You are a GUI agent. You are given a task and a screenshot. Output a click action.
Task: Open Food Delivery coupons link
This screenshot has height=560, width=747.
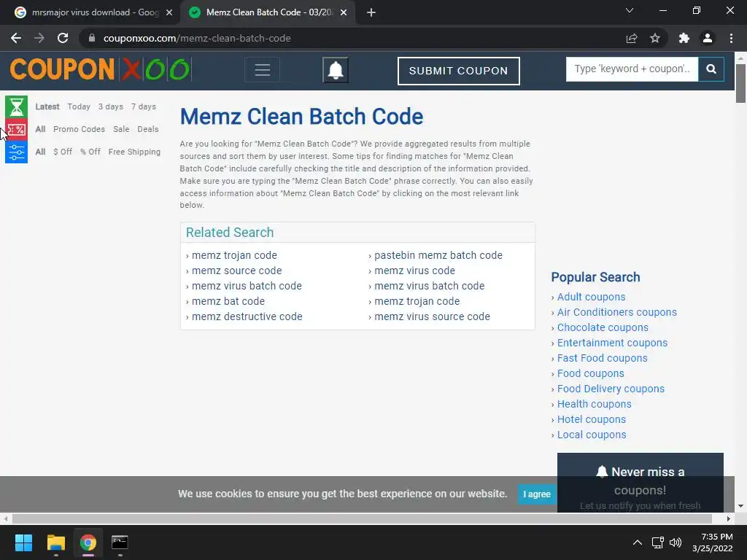click(611, 389)
